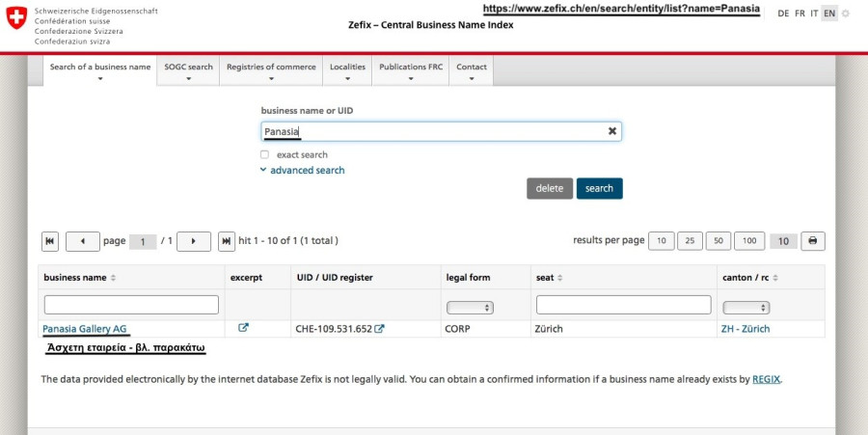This screenshot has height=435, width=868.
Task: Open the Panasia Gallery AG link
Action: (85, 329)
